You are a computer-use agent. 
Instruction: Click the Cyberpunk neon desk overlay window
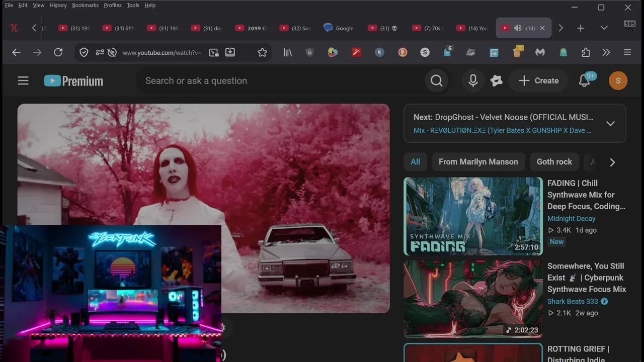(x=111, y=294)
